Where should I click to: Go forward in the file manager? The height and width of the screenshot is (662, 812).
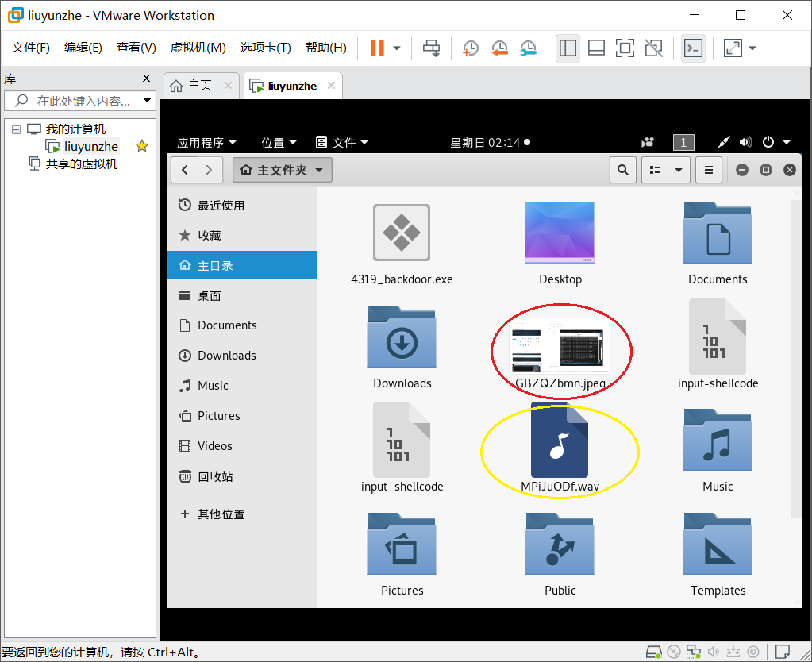(x=210, y=170)
